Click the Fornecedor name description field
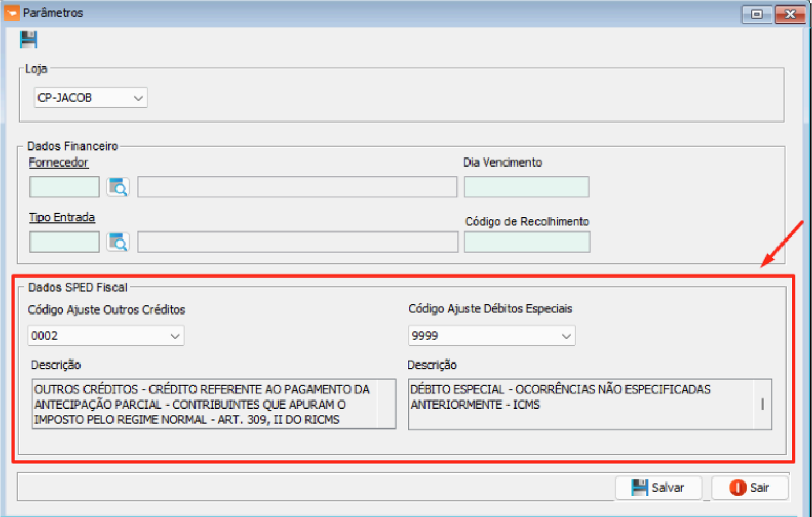Image resolution: width=812 pixels, height=517 pixels. (x=297, y=187)
